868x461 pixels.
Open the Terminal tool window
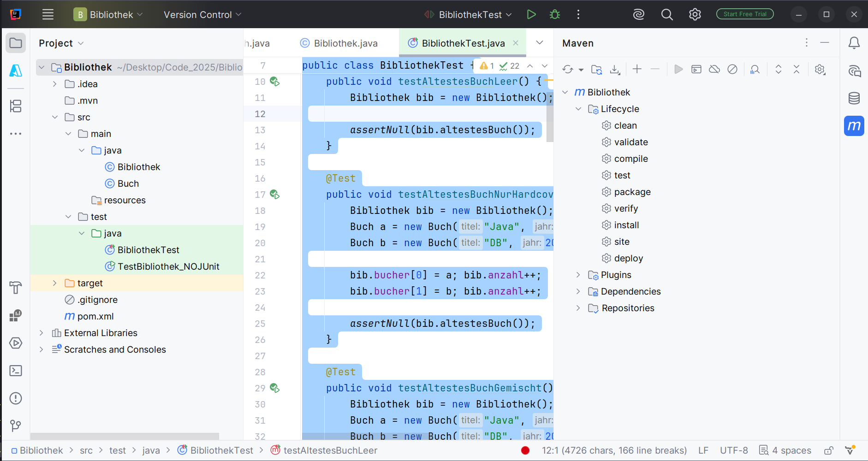[x=16, y=371]
